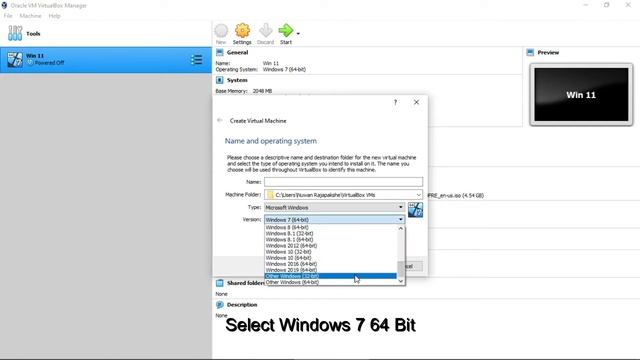
Task: Open the Win 11 machine menu list icon
Action: click(196, 60)
